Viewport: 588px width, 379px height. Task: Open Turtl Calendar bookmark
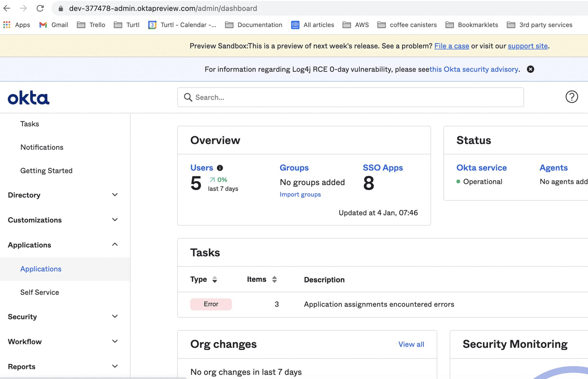(182, 25)
